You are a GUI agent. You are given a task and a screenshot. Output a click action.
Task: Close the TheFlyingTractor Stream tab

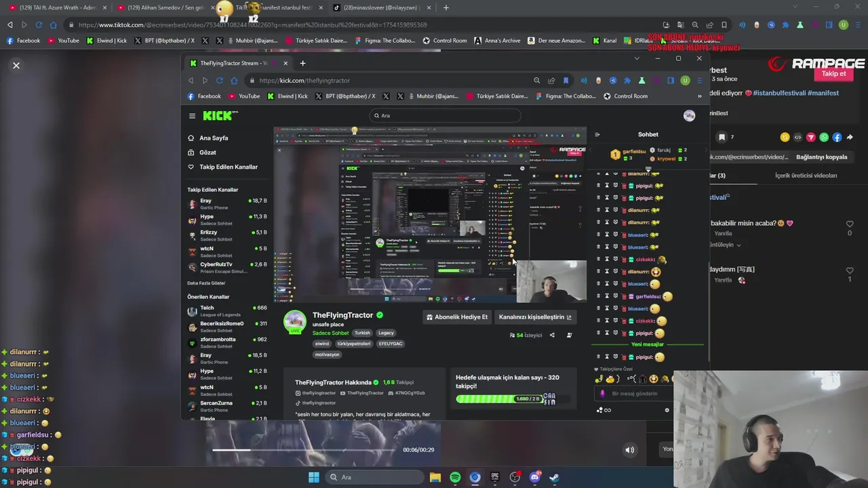(x=285, y=63)
